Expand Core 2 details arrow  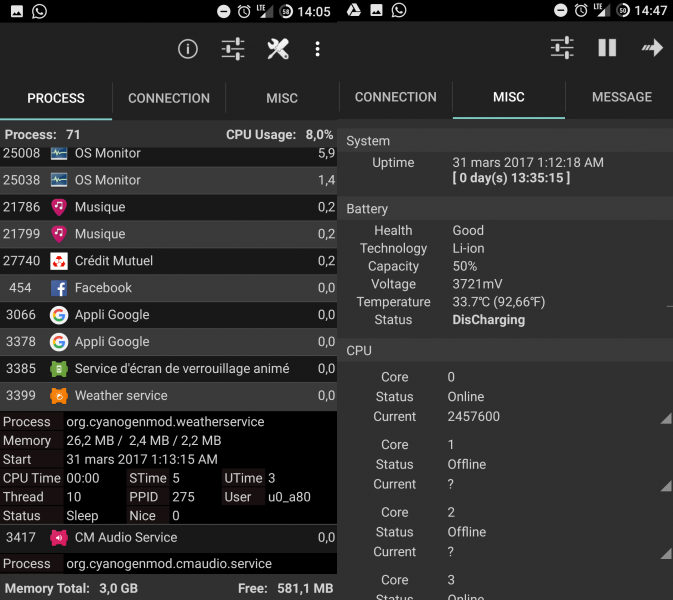pyautogui.click(x=665, y=553)
